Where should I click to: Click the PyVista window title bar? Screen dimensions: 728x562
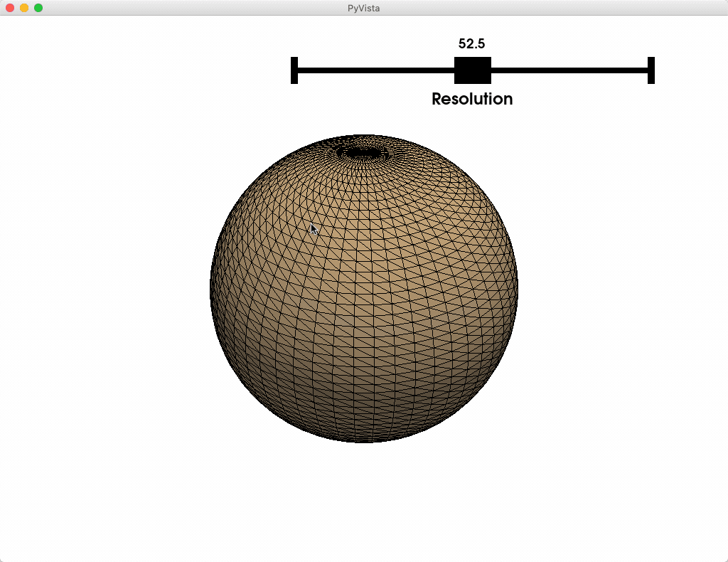(364, 9)
